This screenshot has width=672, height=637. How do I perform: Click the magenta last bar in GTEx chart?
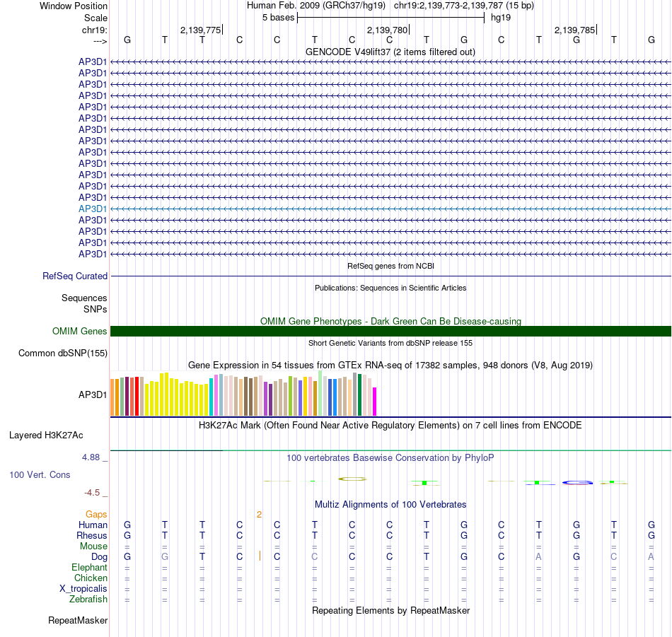pyautogui.click(x=375, y=402)
